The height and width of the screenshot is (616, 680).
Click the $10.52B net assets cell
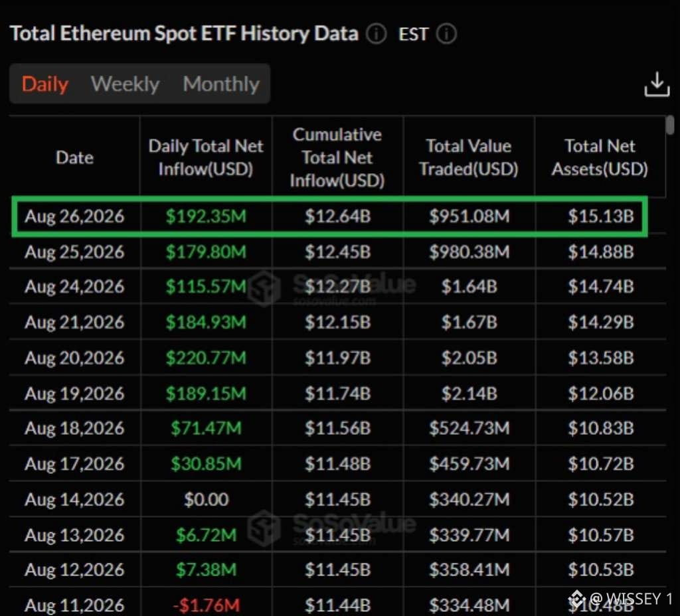point(601,499)
